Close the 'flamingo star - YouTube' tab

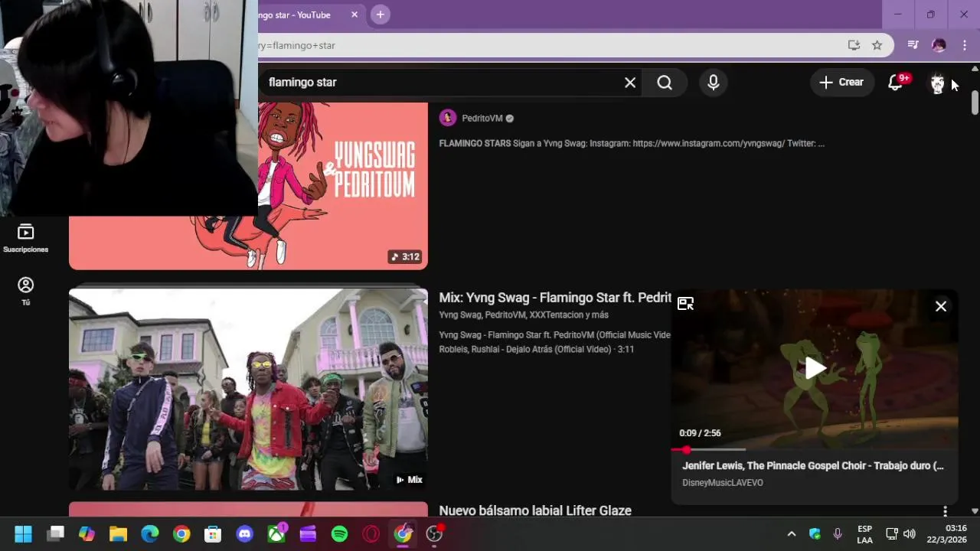(x=354, y=15)
